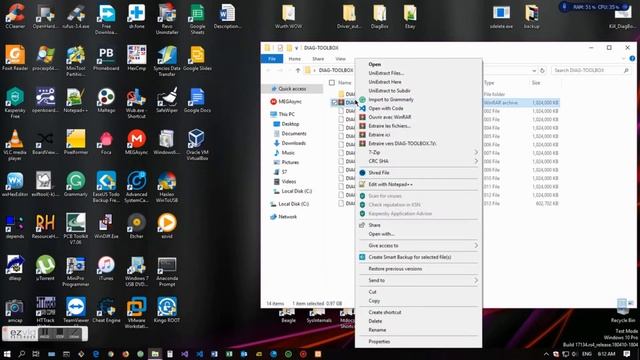Open the dr.fone desktop shortcut
This screenshot has height=360, width=640.
click(x=136, y=16)
